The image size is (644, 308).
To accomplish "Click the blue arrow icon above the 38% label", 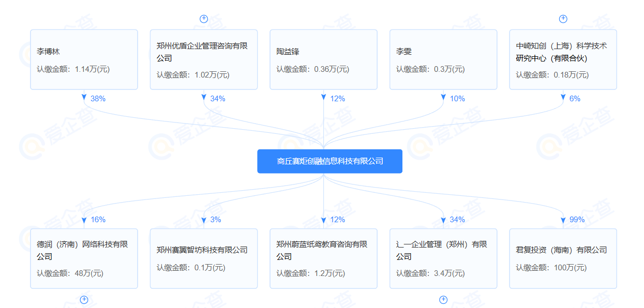I will [x=84, y=97].
